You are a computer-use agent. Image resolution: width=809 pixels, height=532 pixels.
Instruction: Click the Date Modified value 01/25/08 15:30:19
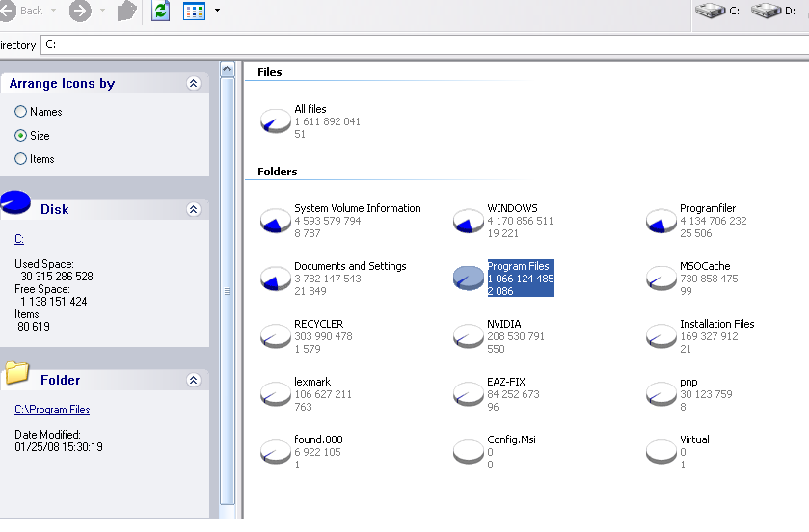[58, 447]
